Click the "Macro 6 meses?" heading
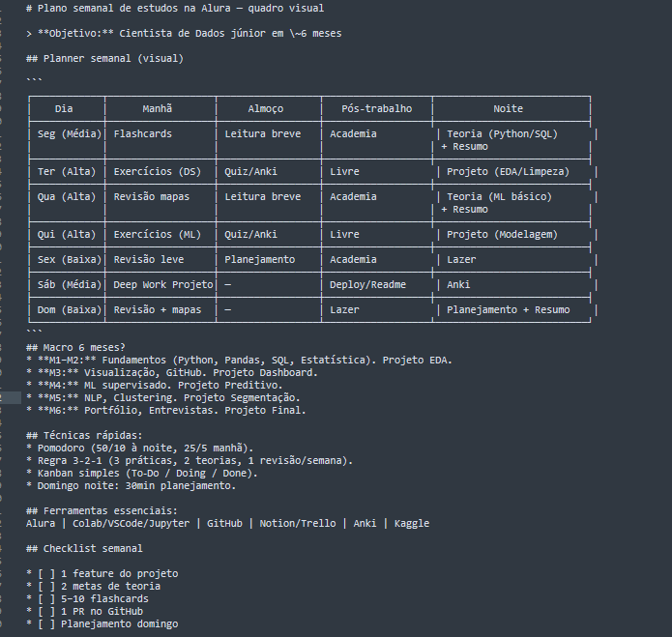The image size is (672, 637). tap(75, 347)
